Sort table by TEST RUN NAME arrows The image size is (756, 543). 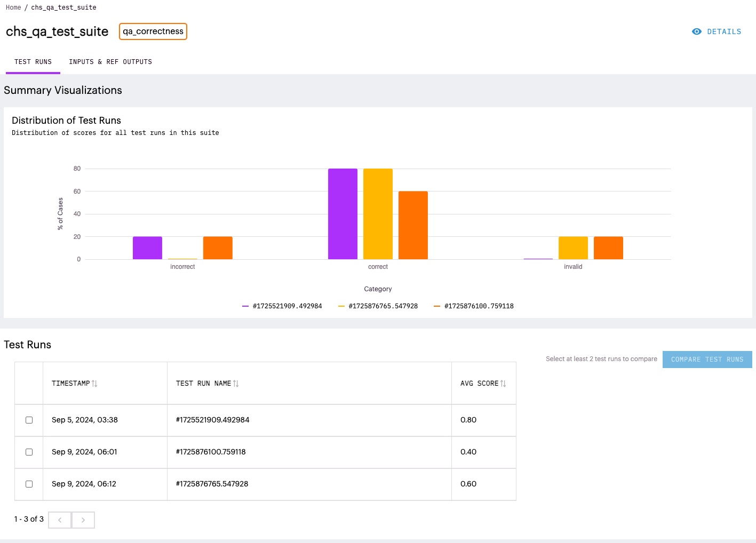236,384
